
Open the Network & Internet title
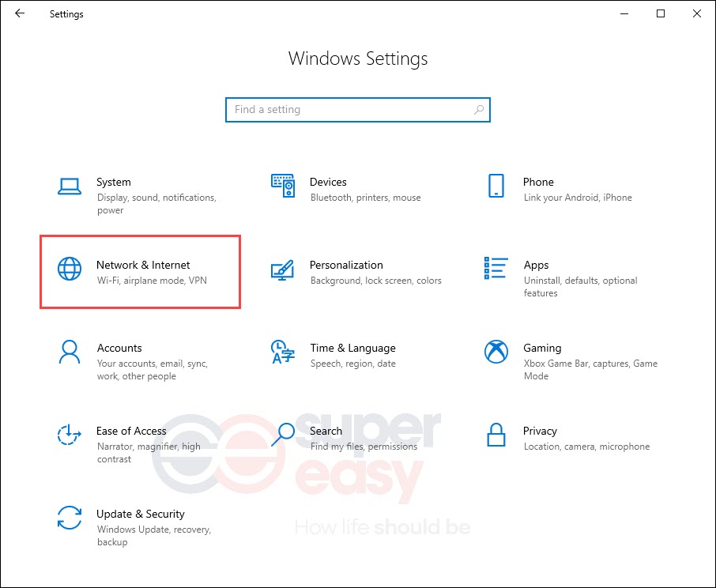143,265
